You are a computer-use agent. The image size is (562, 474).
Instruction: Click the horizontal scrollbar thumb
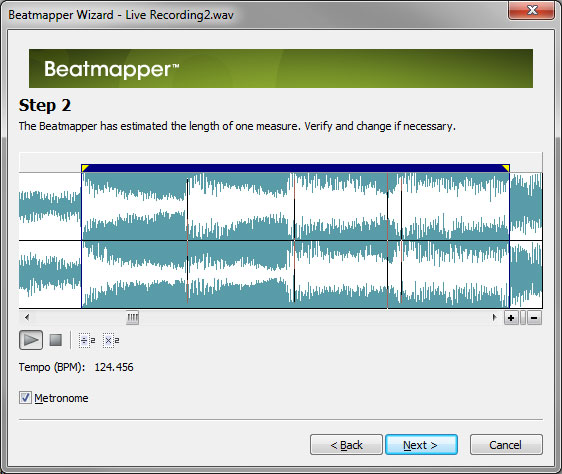point(132,318)
